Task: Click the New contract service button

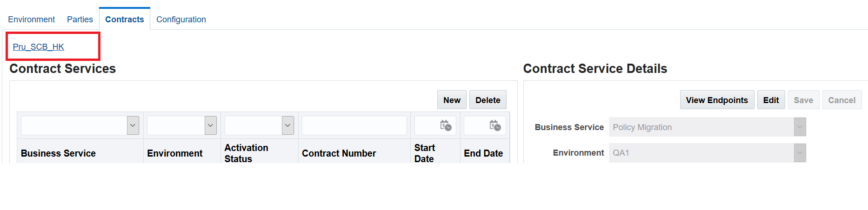Action: [x=452, y=100]
